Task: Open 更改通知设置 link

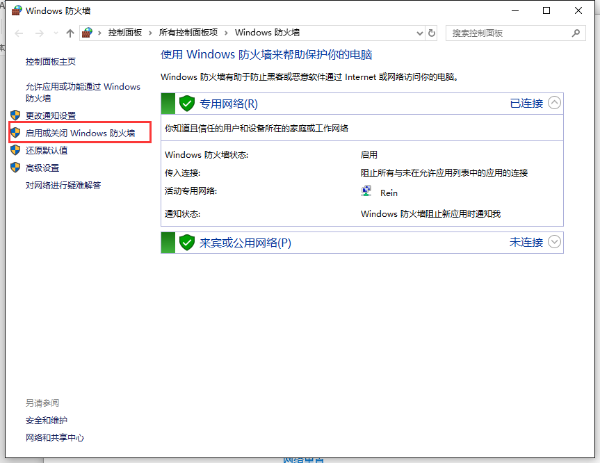Action: pos(51,116)
